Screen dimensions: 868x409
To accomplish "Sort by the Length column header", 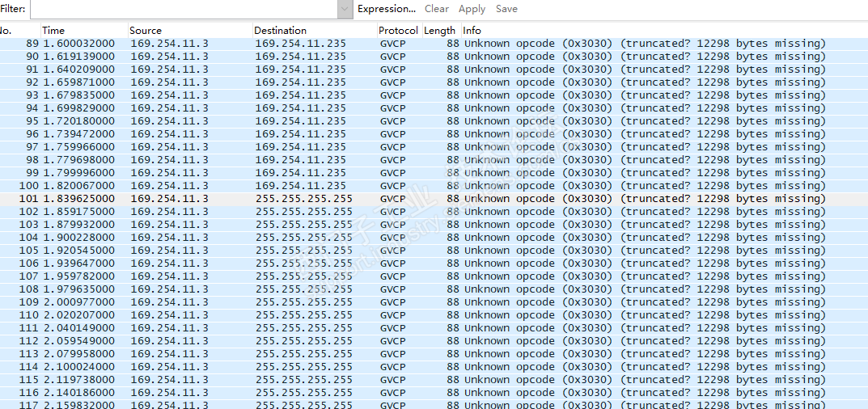I will [441, 31].
